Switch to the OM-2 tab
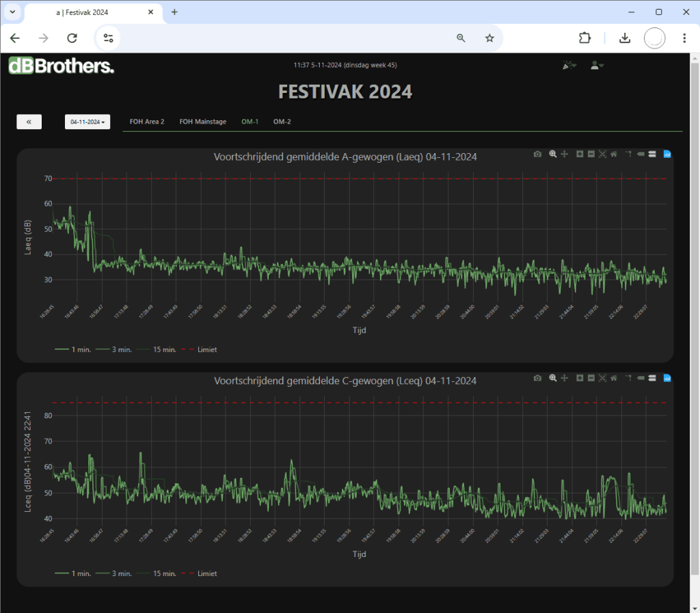The image size is (700, 613). tap(282, 122)
